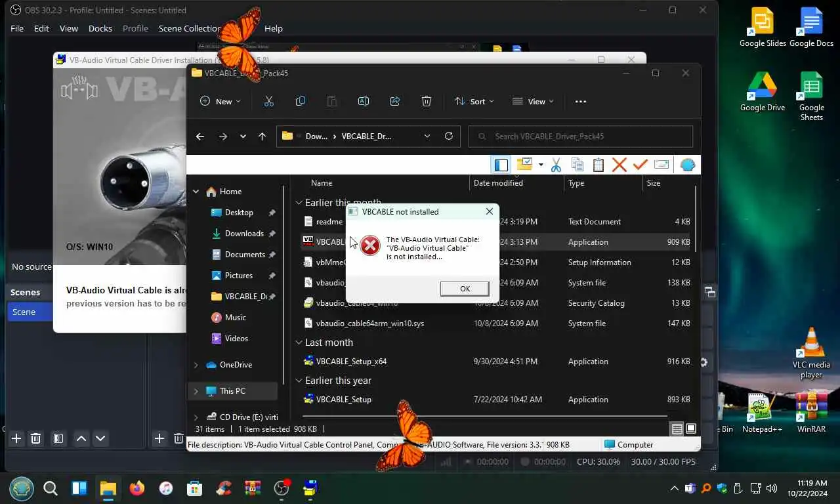Collapse the Earlier this month group
The image size is (840, 504).
click(x=299, y=203)
